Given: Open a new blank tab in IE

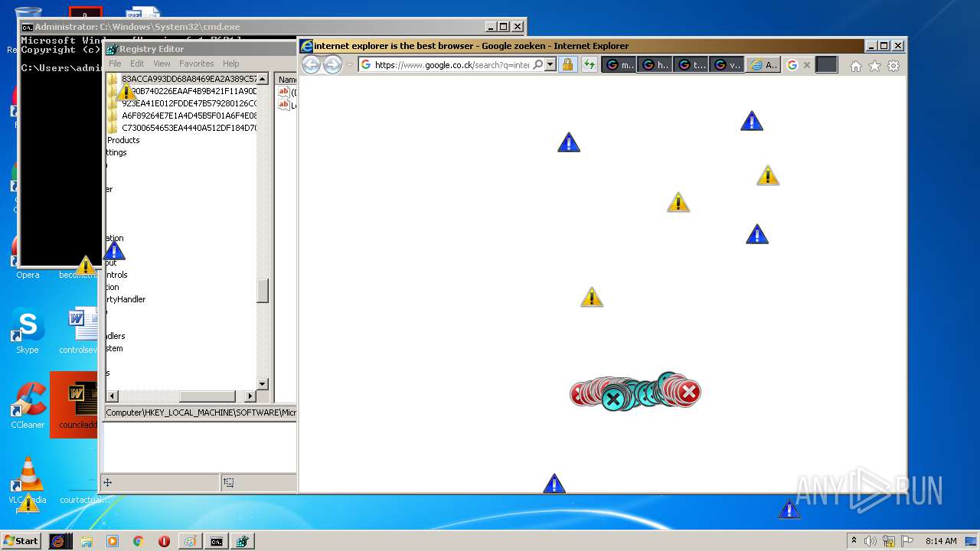Looking at the screenshot, I should pyautogui.click(x=826, y=65).
